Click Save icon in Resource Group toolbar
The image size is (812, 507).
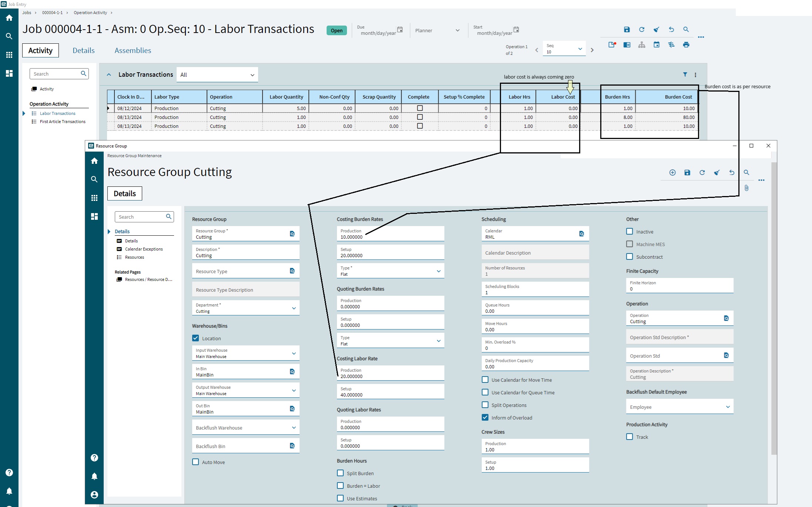point(687,173)
